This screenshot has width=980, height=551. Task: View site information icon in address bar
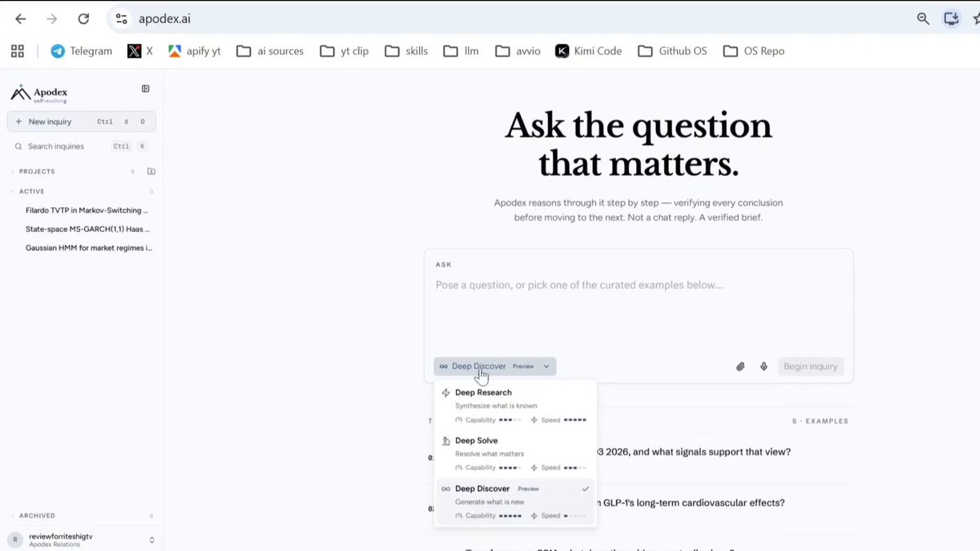point(122,19)
